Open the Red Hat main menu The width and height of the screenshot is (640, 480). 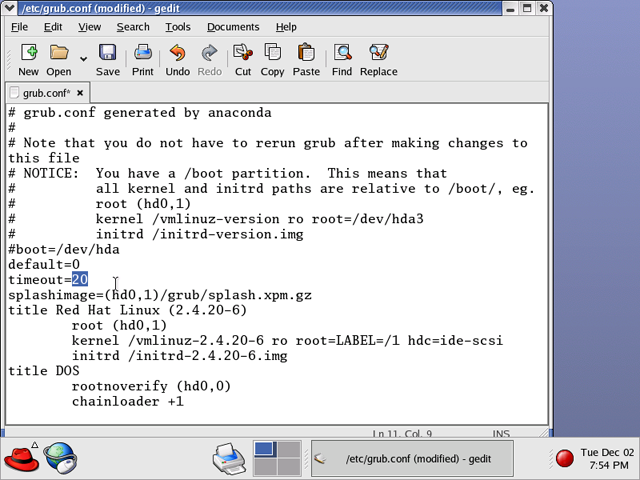coord(21,459)
